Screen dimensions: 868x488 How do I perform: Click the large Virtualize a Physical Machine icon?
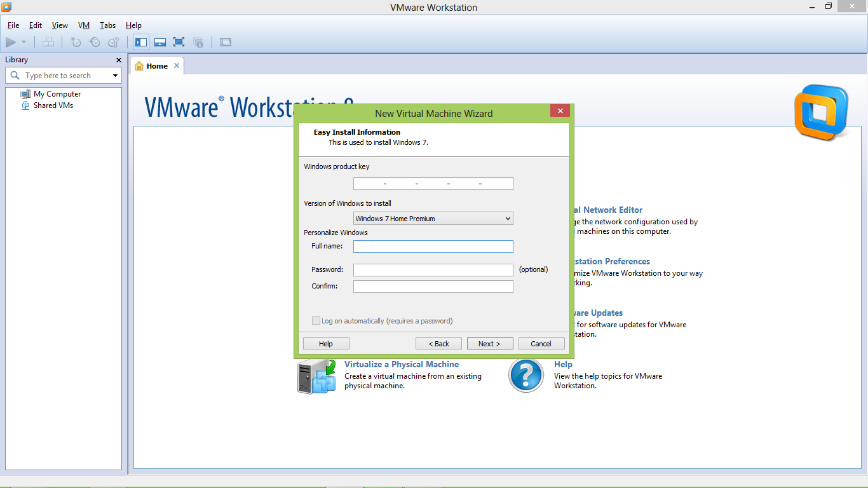[x=316, y=376]
